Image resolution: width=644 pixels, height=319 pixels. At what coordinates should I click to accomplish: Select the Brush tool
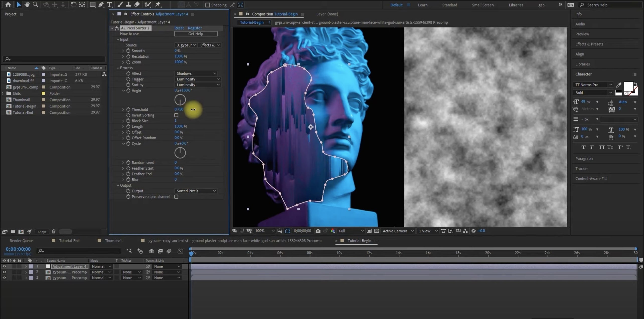point(120,5)
